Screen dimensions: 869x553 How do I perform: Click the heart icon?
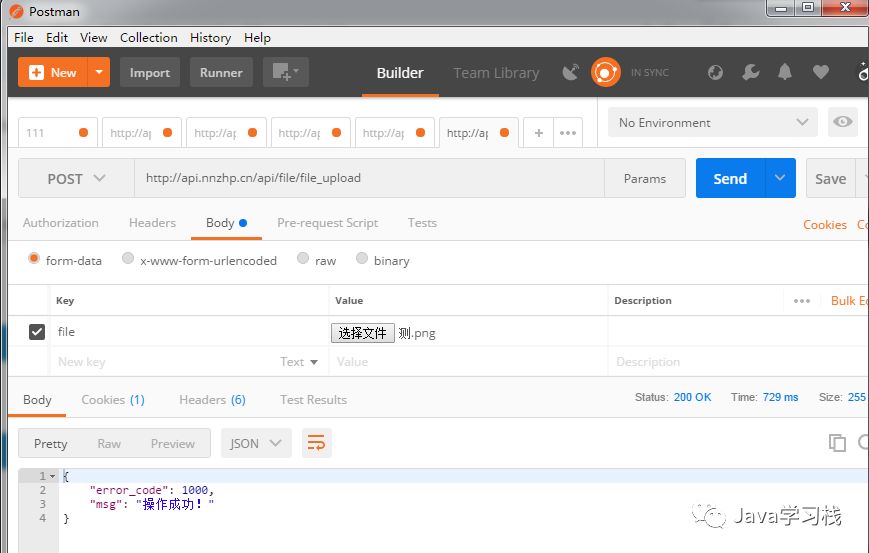(821, 72)
